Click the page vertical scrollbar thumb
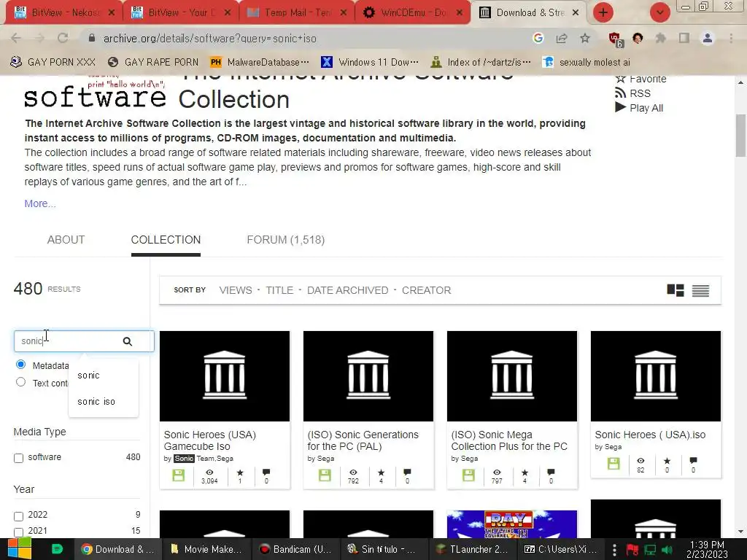 [740, 136]
